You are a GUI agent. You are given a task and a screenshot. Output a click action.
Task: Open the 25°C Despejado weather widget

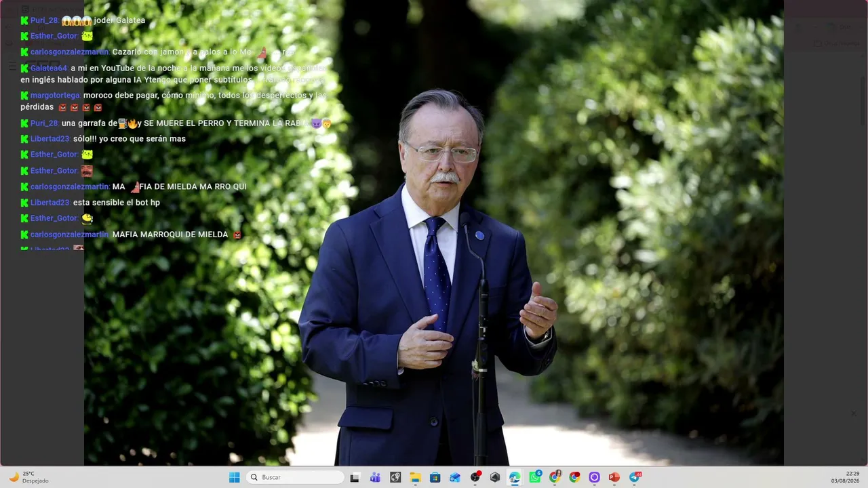tap(28, 477)
